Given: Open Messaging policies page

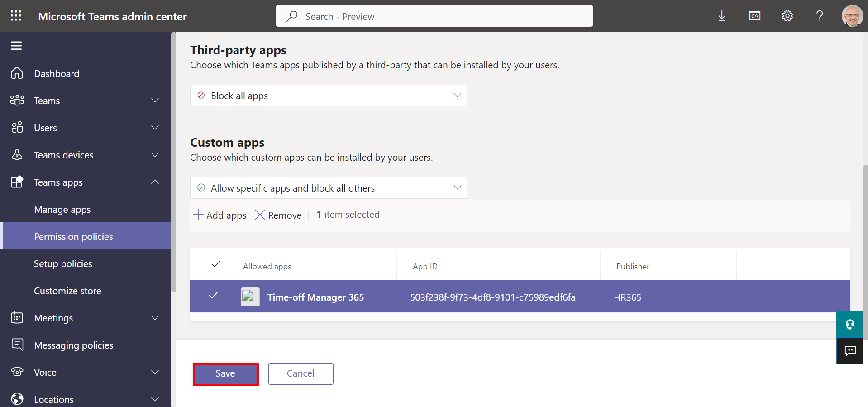Looking at the screenshot, I should (x=74, y=345).
